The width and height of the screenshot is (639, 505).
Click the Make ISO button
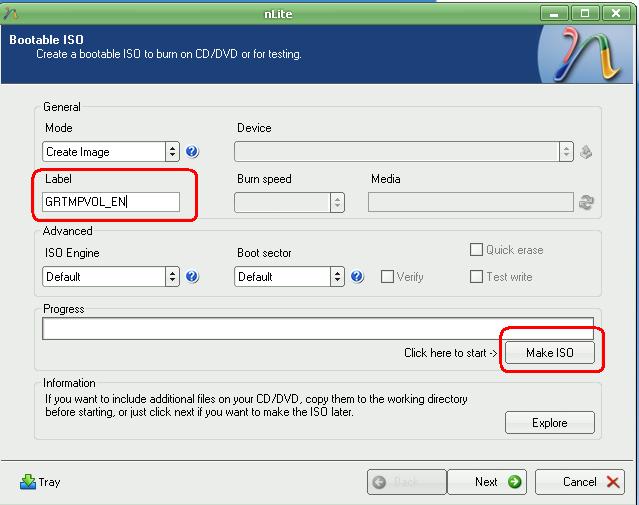click(550, 353)
